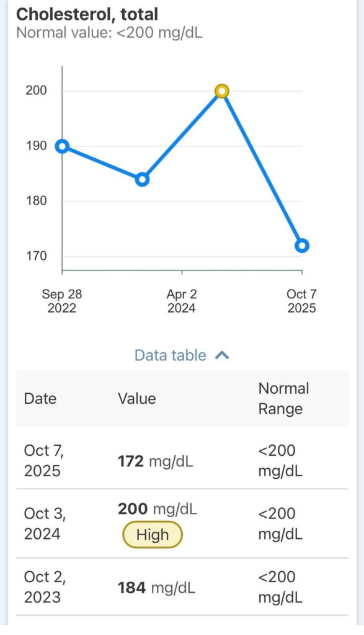Click the 184 mg/dL data point
364x635 pixels.
pyautogui.click(x=143, y=179)
